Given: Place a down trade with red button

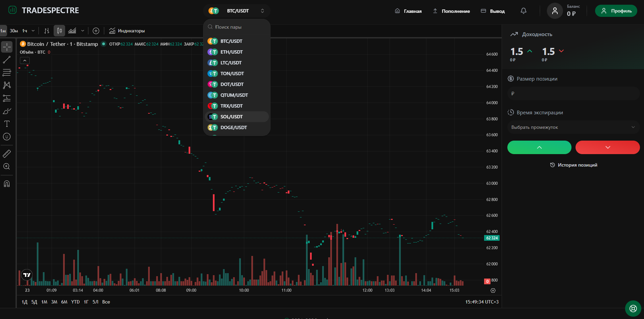Looking at the screenshot, I should [x=608, y=147].
